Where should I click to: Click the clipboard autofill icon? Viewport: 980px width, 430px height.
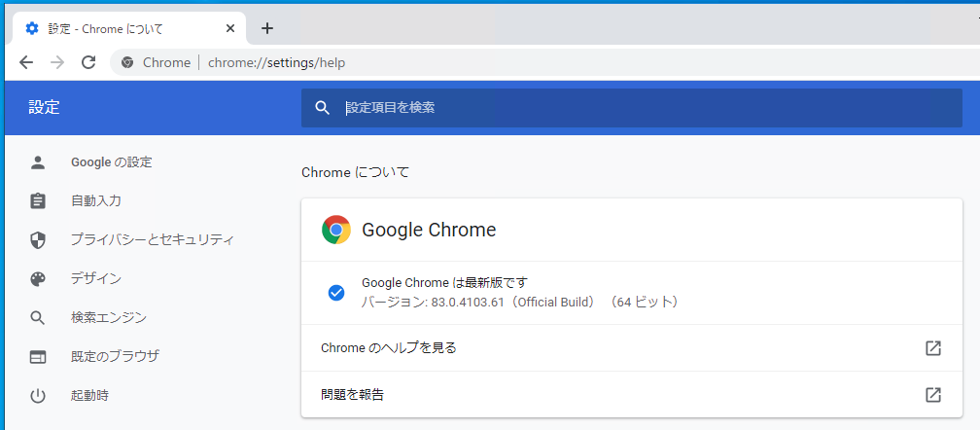click(x=38, y=201)
